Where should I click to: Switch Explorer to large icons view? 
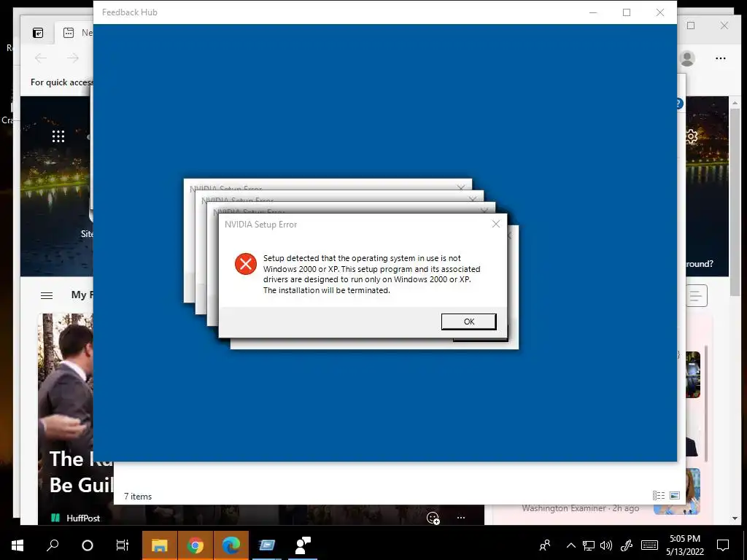675,496
